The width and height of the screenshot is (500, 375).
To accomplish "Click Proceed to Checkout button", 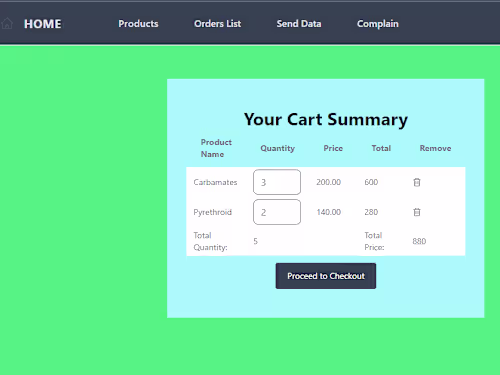I will pyautogui.click(x=326, y=276).
